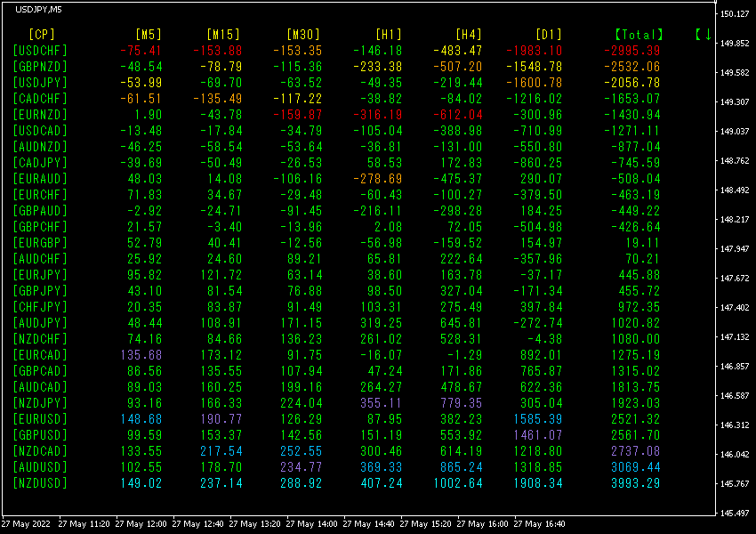756x534 pixels.
Task: Click EURAUD H1 value -278.69
Action: [377, 179]
